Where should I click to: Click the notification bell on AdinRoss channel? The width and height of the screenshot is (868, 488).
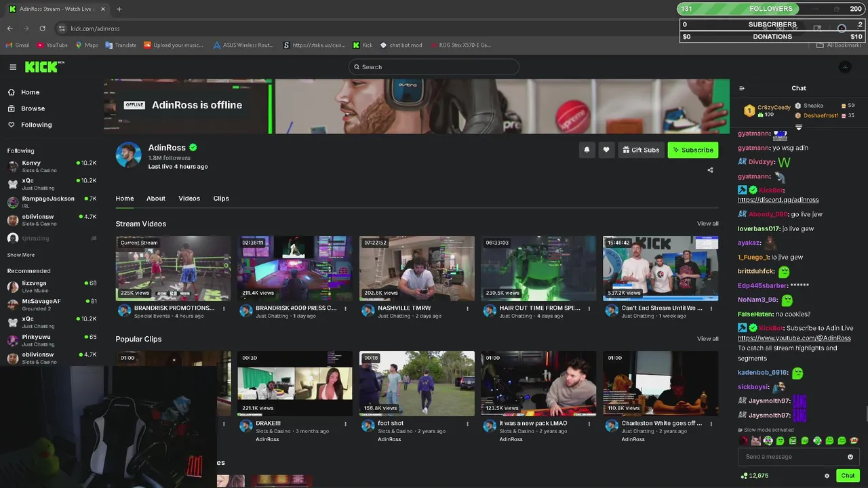[x=587, y=150]
